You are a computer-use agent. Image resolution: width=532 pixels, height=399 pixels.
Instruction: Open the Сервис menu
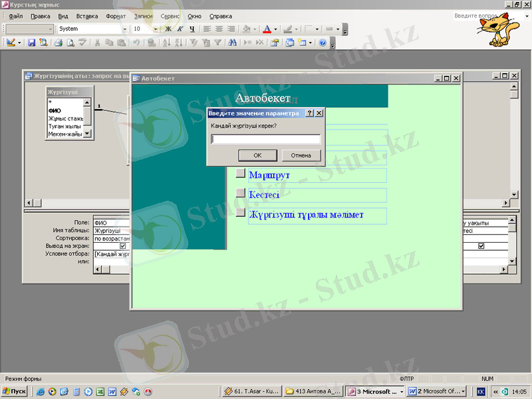click(x=170, y=16)
